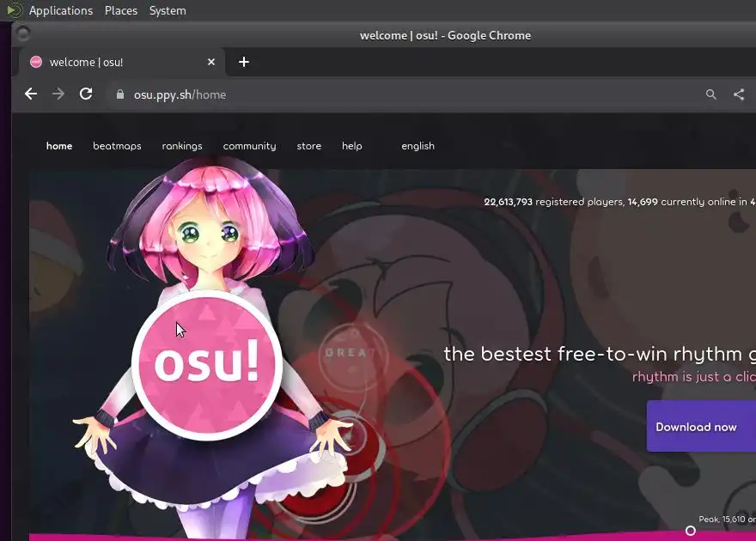Visit the store nav link

pyautogui.click(x=309, y=146)
